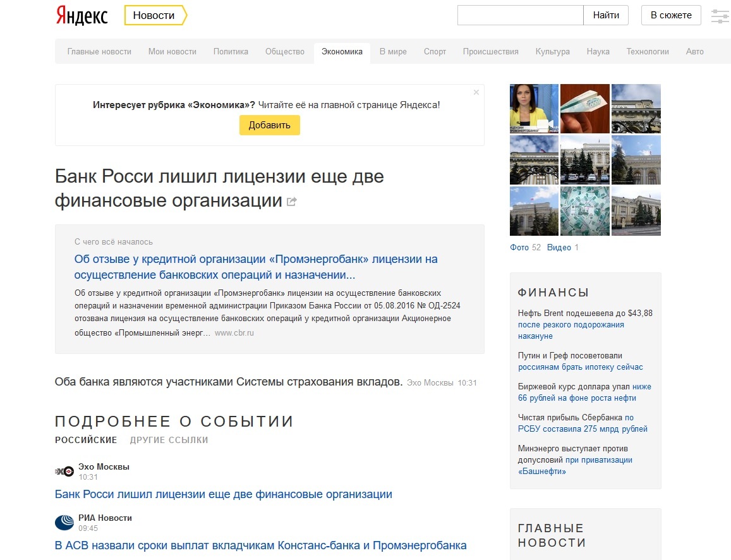Click the Новости arrow-shaped label

[155, 15]
